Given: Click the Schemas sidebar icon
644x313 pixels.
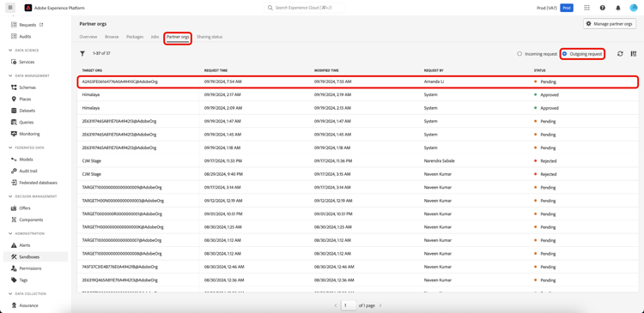Looking at the screenshot, I should coord(14,87).
